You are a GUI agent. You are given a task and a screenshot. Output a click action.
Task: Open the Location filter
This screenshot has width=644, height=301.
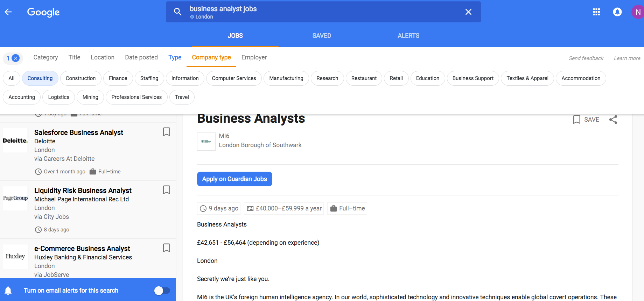[x=103, y=57]
